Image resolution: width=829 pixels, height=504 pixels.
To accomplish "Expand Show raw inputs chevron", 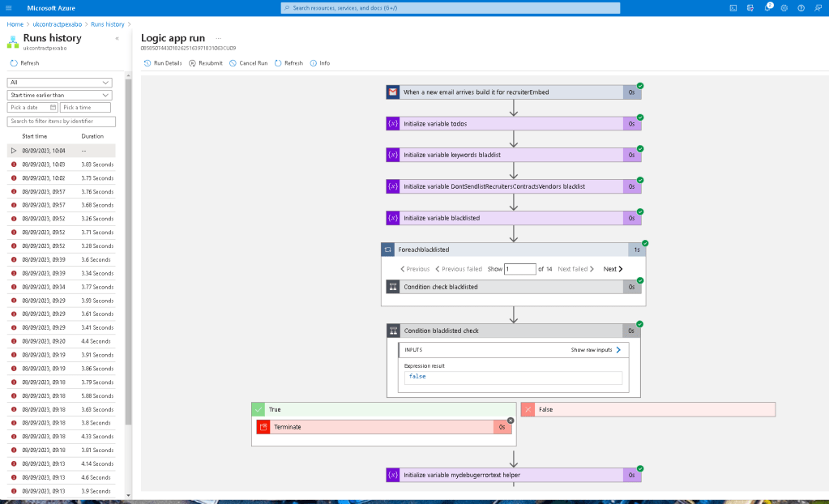I will pyautogui.click(x=618, y=349).
